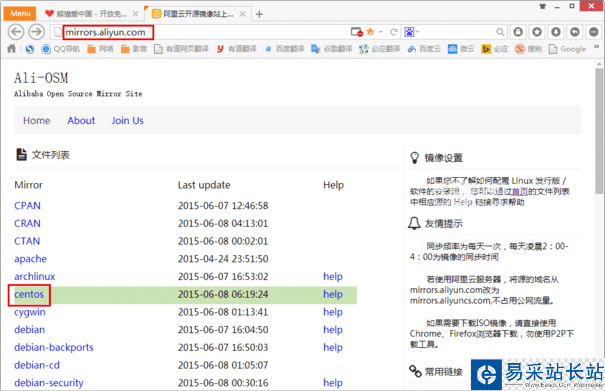605x391 pixels.
Task: Click the undo-arrow toolbar button
Action: click(575, 32)
